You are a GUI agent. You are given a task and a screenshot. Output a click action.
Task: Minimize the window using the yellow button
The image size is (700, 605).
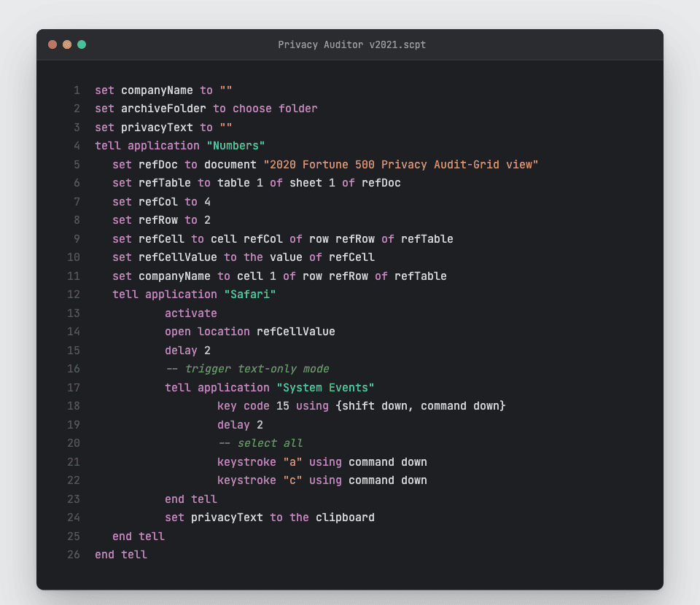click(x=67, y=44)
